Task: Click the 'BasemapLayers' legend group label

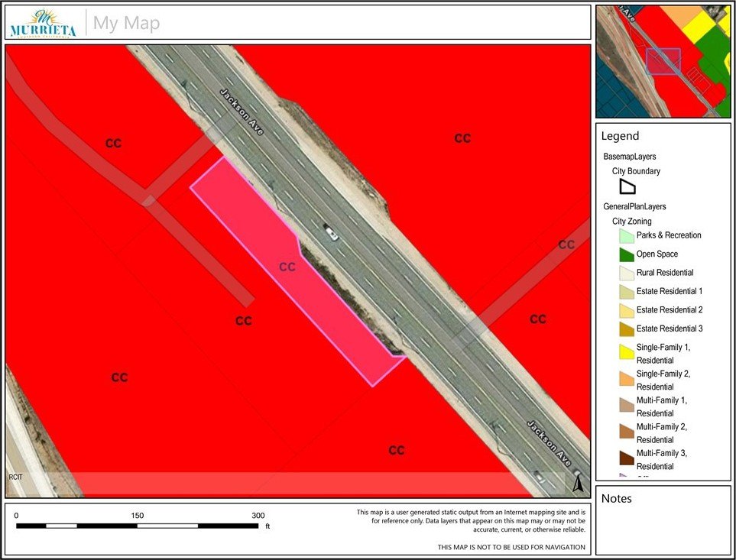Action: pos(630,157)
